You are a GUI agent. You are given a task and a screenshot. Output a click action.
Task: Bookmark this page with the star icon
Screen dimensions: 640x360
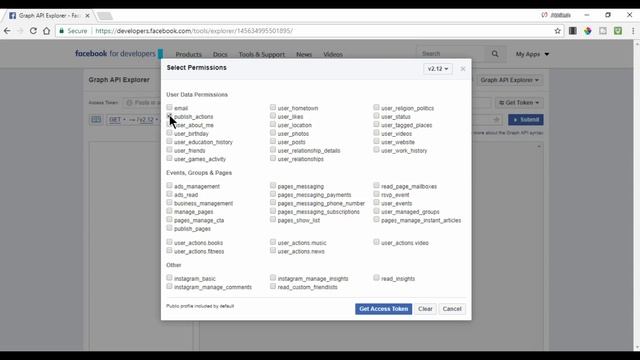558,31
